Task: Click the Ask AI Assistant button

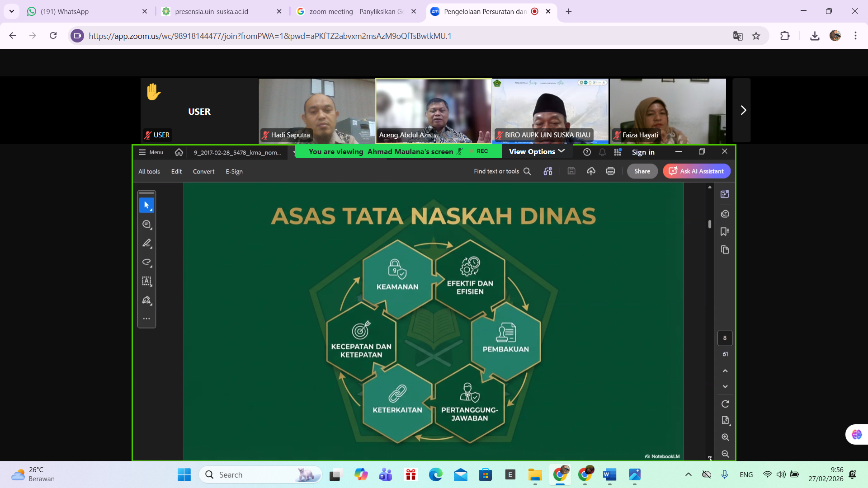Action: (696, 171)
